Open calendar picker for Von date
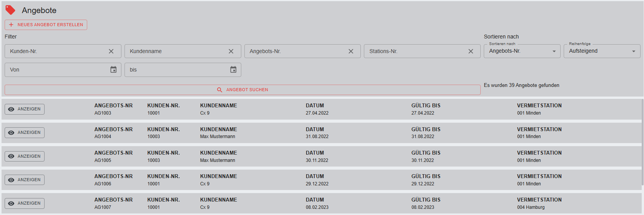 [113, 70]
